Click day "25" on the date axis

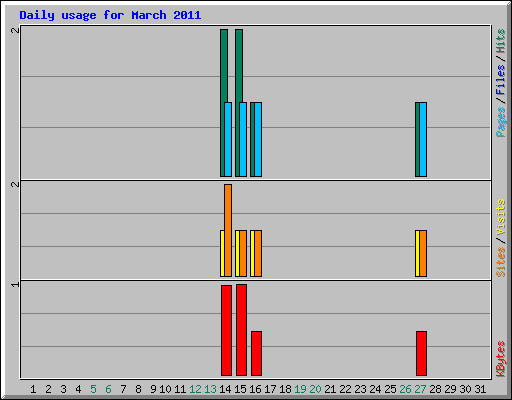pos(390,389)
